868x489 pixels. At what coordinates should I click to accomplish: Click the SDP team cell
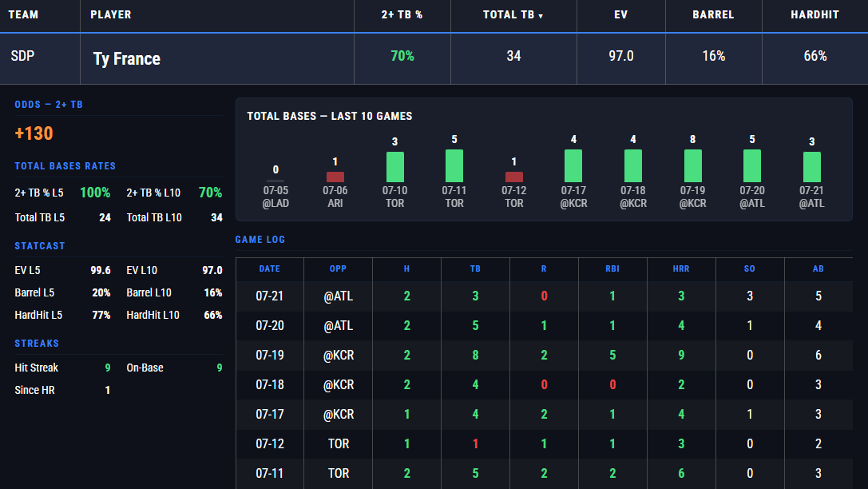(x=22, y=56)
